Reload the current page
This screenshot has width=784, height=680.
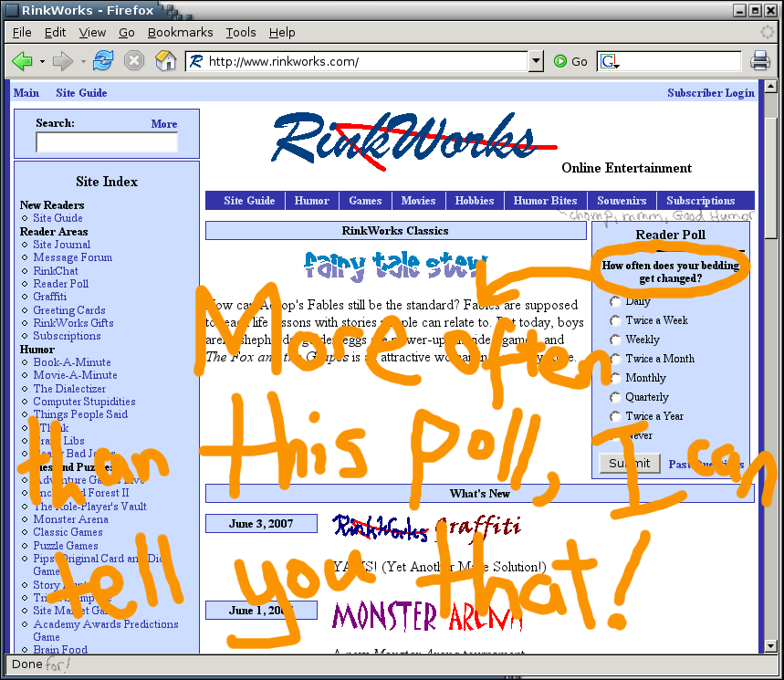103,61
